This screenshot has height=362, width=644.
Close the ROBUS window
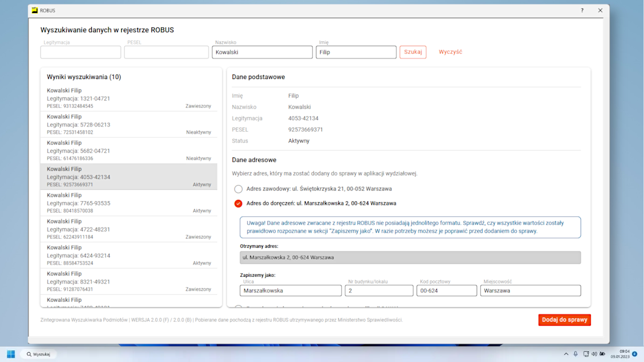(x=600, y=10)
